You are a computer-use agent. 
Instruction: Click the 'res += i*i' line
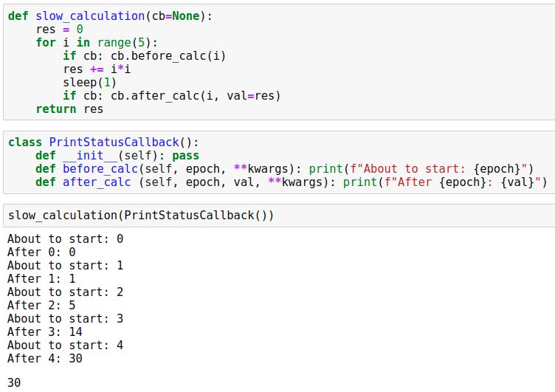pyautogui.click(x=97, y=69)
